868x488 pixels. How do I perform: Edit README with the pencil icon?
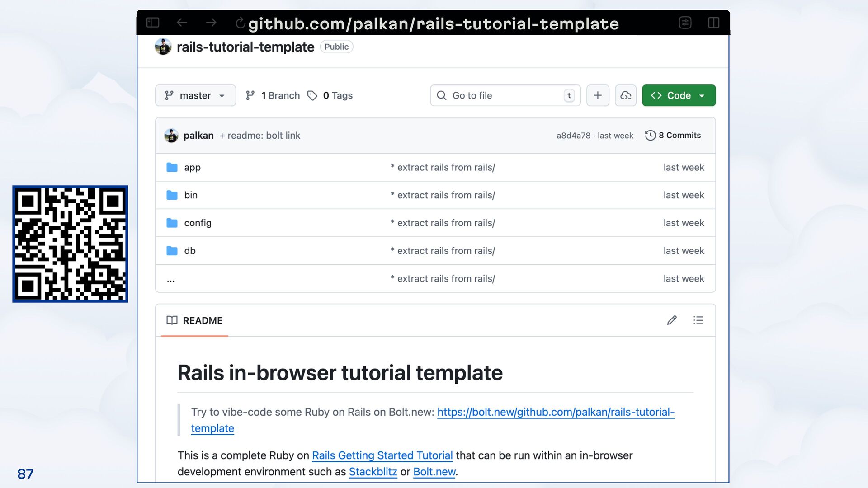coord(672,320)
